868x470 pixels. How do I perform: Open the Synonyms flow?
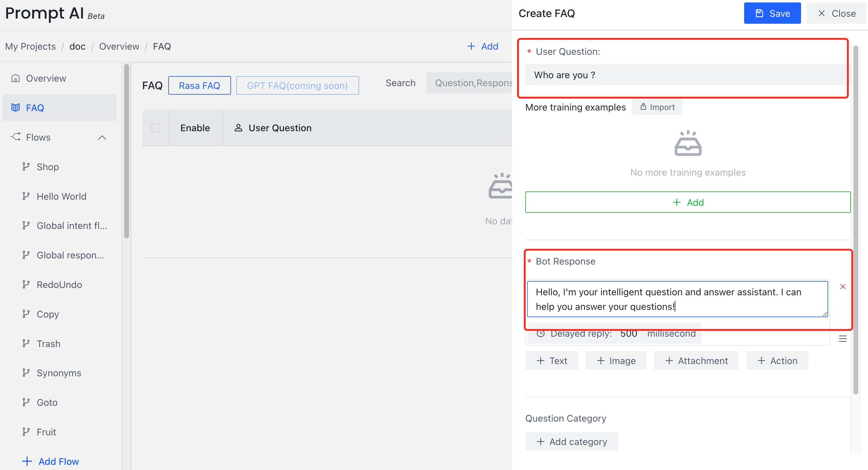coord(59,373)
